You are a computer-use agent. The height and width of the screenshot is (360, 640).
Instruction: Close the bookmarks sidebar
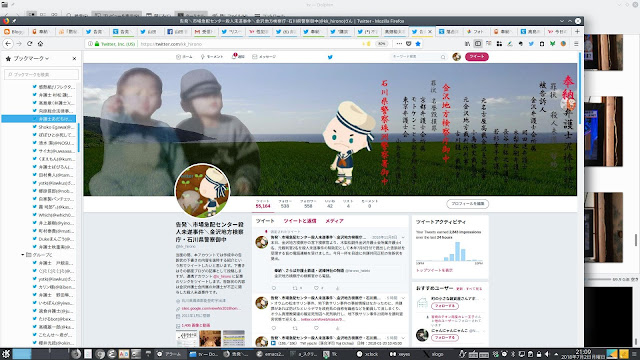click(x=74, y=59)
